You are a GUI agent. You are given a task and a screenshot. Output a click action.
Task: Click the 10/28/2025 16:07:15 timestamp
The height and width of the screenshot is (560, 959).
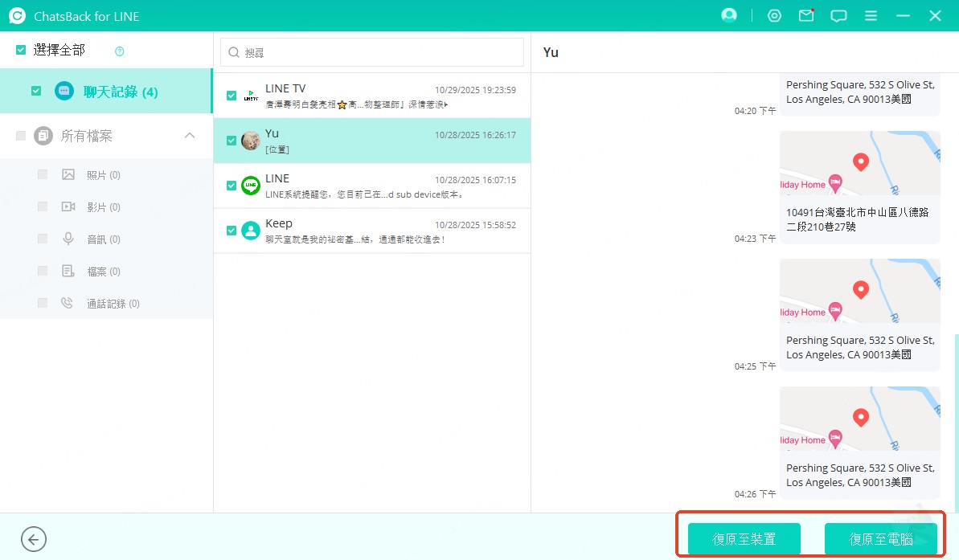click(x=475, y=180)
